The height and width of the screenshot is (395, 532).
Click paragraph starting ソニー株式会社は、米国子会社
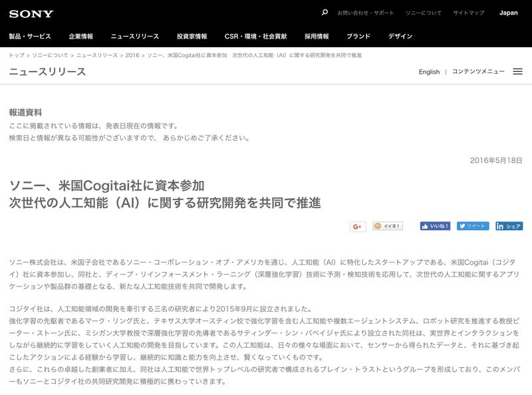265,274
